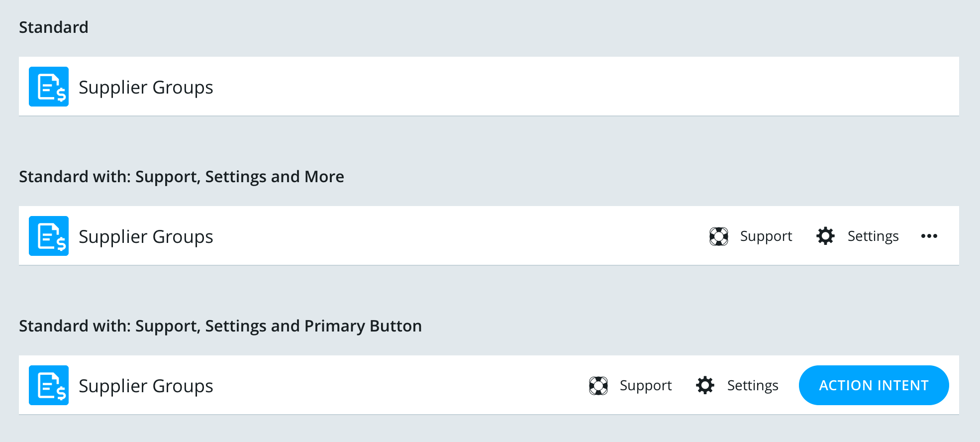Click the Supplier Groups document icon in Standard header
The image size is (980, 442).
[x=48, y=86]
